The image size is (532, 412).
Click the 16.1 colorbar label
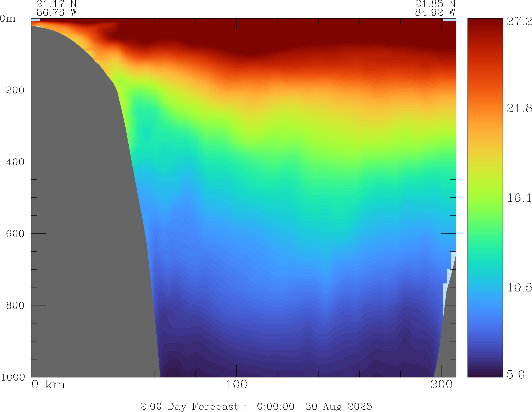(519, 198)
